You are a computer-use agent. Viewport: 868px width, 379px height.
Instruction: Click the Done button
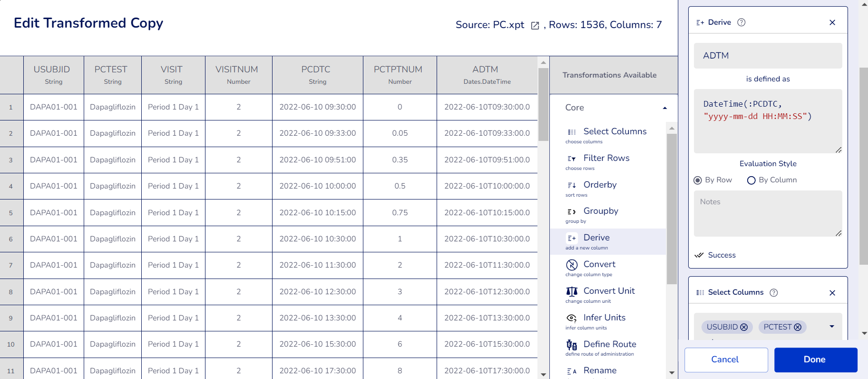coord(815,360)
